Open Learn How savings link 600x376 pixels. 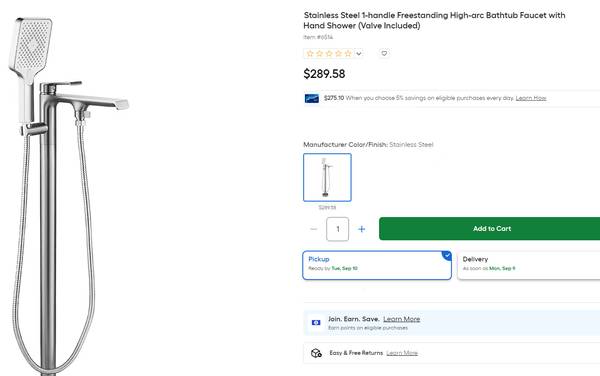[531, 98]
